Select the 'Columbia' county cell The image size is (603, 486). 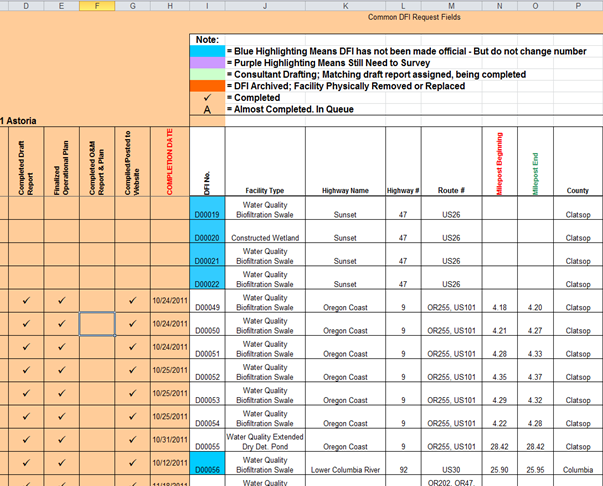point(578,463)
